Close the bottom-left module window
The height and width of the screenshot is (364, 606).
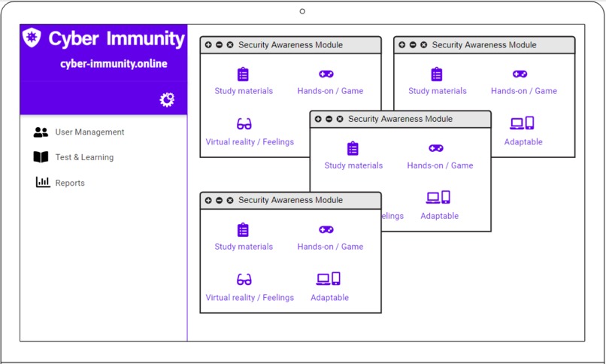[x=230, y=200]
